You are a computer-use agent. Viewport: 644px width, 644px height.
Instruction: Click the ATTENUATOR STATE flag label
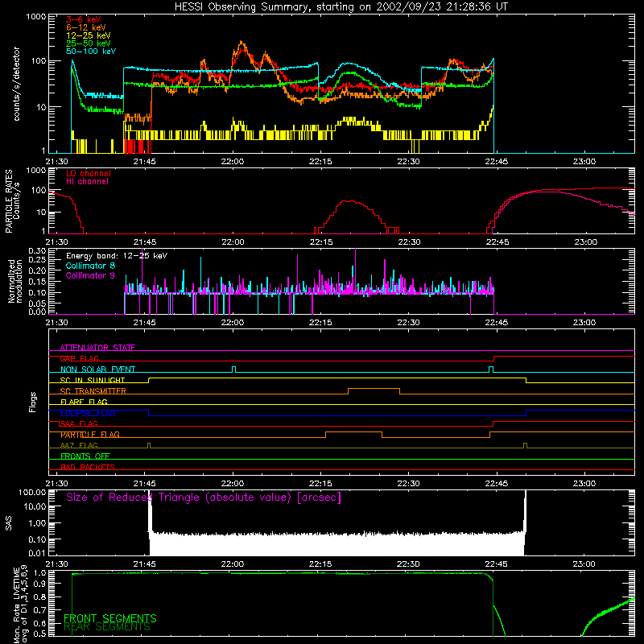click(x=97, y=348)
